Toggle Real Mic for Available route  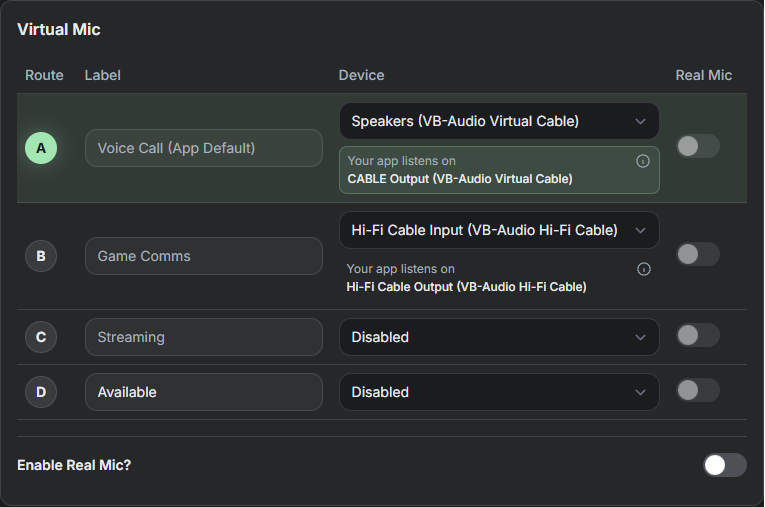pos(698,390)
